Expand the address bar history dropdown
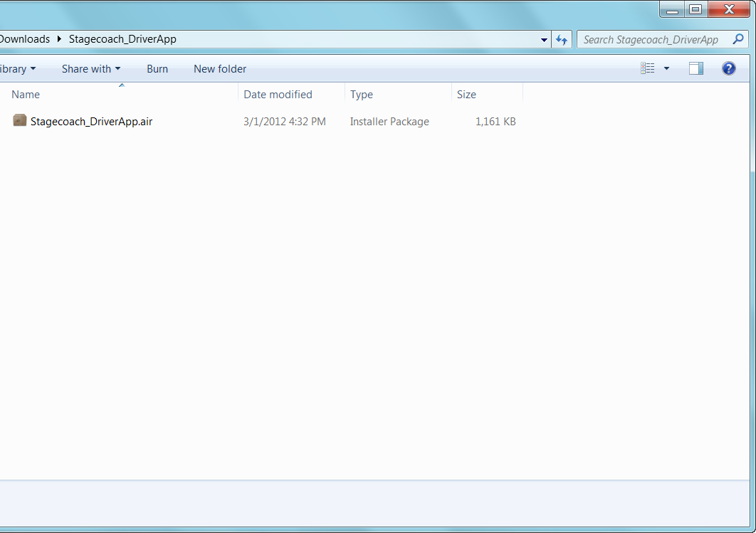 pos(544,40)
